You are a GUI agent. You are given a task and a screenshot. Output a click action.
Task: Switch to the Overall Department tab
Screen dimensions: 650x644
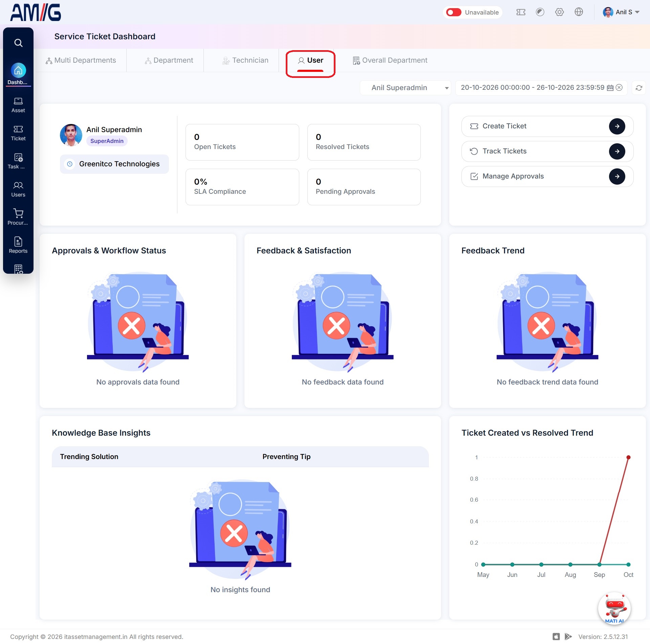pos(390,60)
